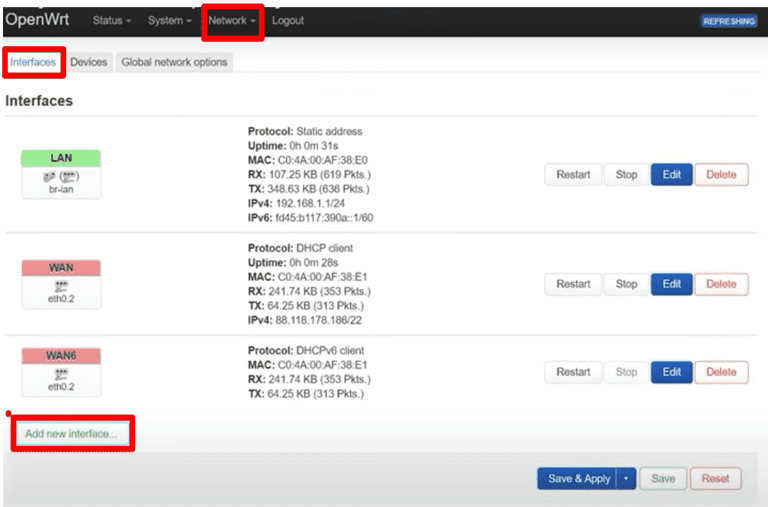Click the WAN6 eth0.2 interface icon
768x507 pixels.
(61, 373)
